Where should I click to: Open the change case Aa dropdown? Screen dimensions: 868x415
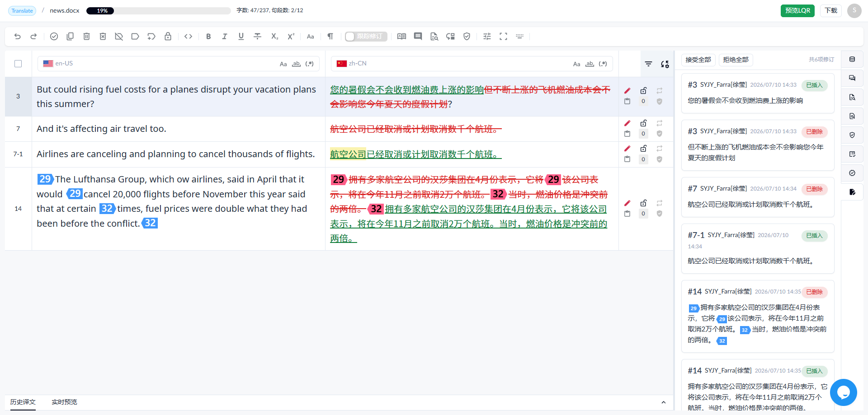pyautogui.click(x=311, y=37)
